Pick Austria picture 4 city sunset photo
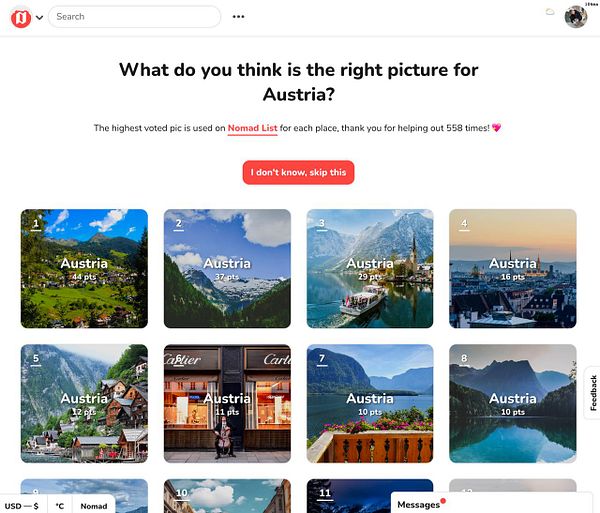 click(x=513, y=269)
